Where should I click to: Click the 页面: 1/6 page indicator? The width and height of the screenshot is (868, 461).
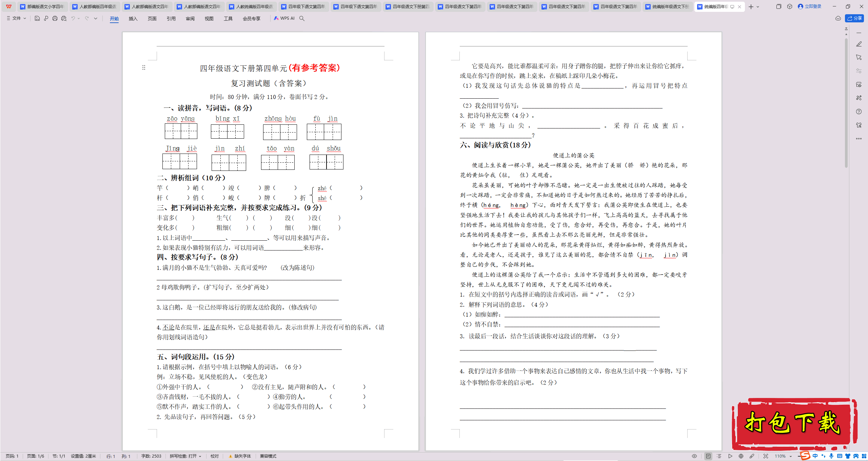[x=36, y=456]
